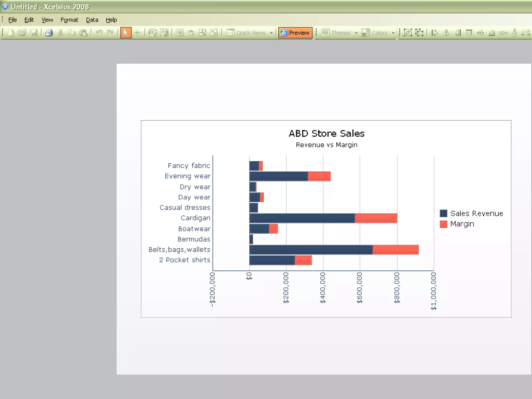
Task: Click the '-$200,000' axis label
Action: [212, 289]
